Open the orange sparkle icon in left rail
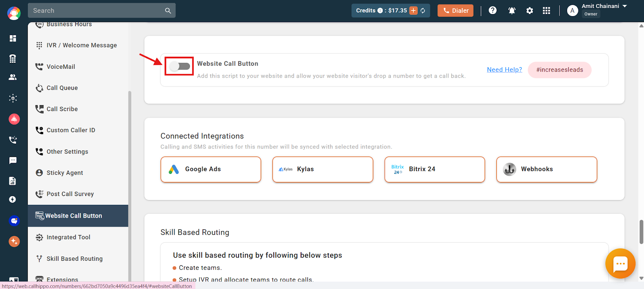Image resolution: width=644 pixels, height=289 pixels. pyautogui.click(x=14, y=242)
